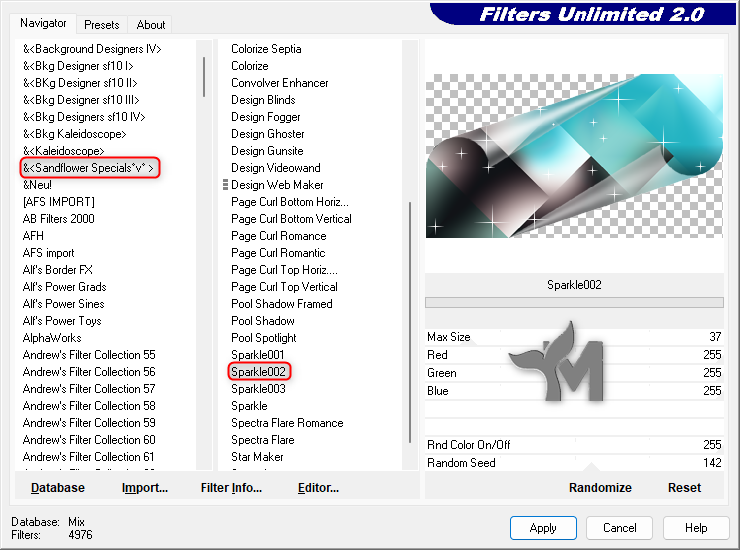Open the Database menu button
This screenshot has height=550, width=740.
click(x=58, y=488)
